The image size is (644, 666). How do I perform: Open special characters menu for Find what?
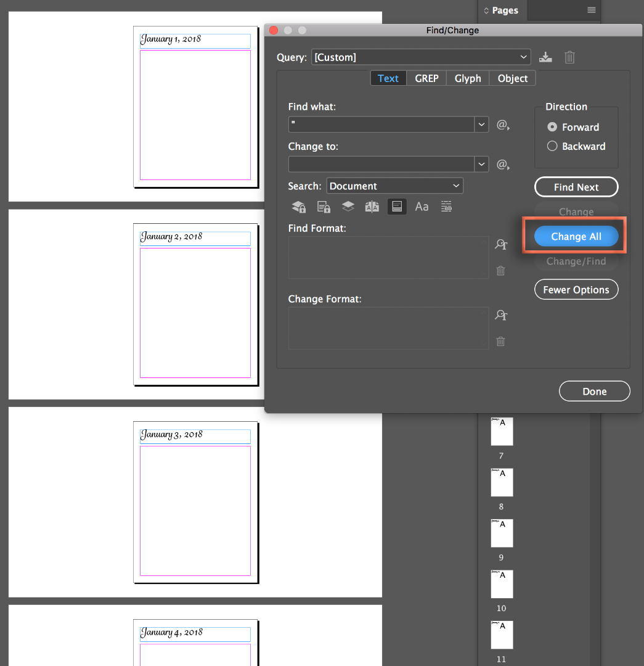click(503, 125)
